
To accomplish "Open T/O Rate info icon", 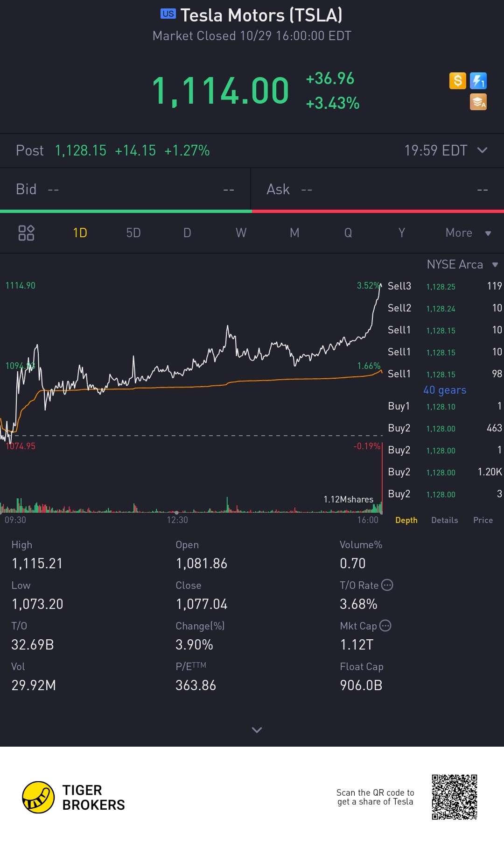I will pyautogui.click(x=387, y=585).
